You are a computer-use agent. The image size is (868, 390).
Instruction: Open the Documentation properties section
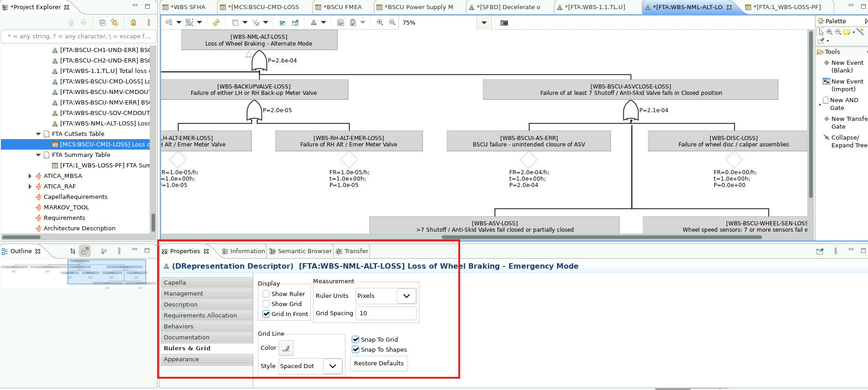pyautogui.click(x=207, y=338)
